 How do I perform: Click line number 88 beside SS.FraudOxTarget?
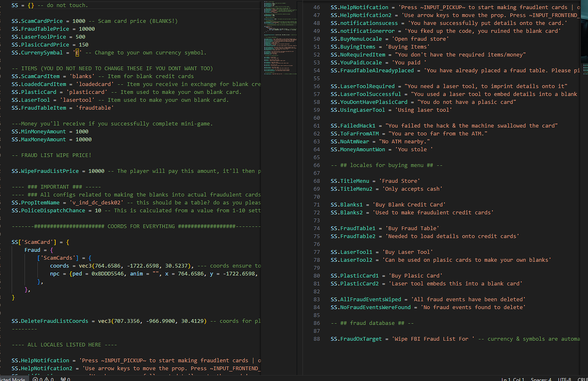[x=317, y=339]
